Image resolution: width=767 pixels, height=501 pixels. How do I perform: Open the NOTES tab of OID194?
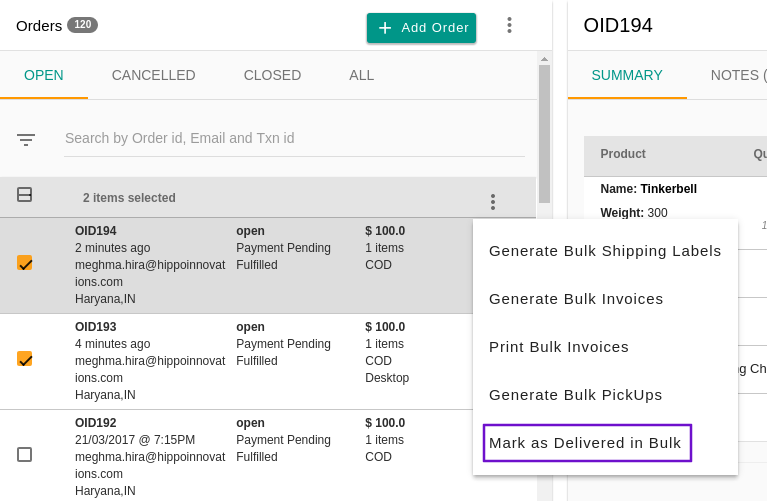[738, 75]
